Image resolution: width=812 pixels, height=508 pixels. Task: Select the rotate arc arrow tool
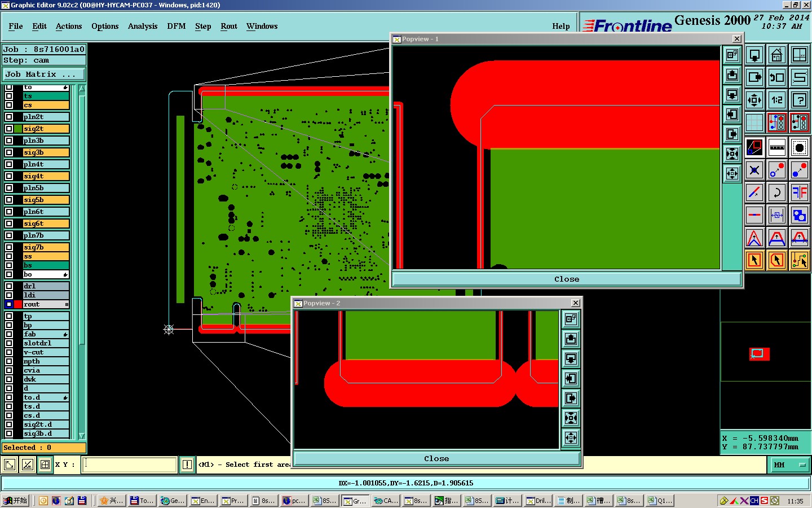click(777, 192)
